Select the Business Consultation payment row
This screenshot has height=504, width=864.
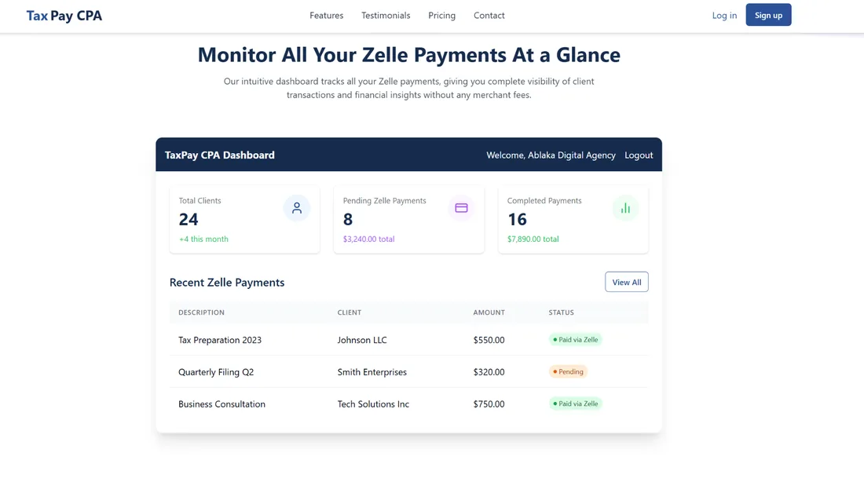[x=409, y=404]
